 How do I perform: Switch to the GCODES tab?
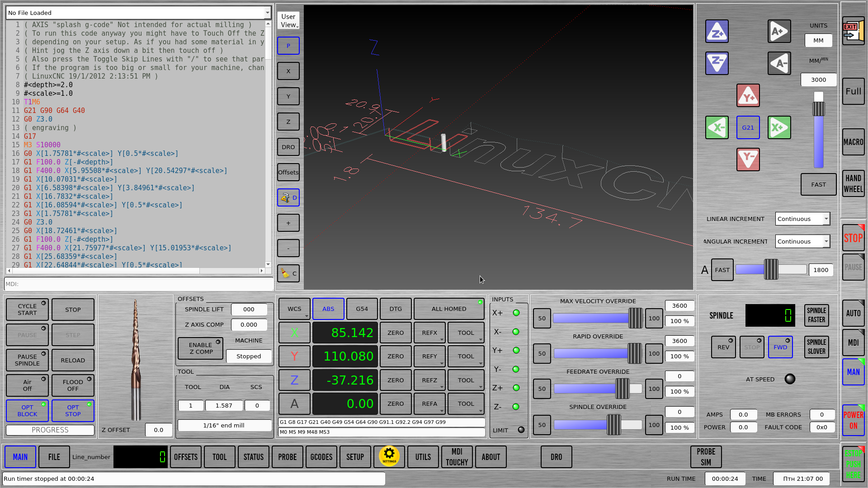click(x=321, y=457)
